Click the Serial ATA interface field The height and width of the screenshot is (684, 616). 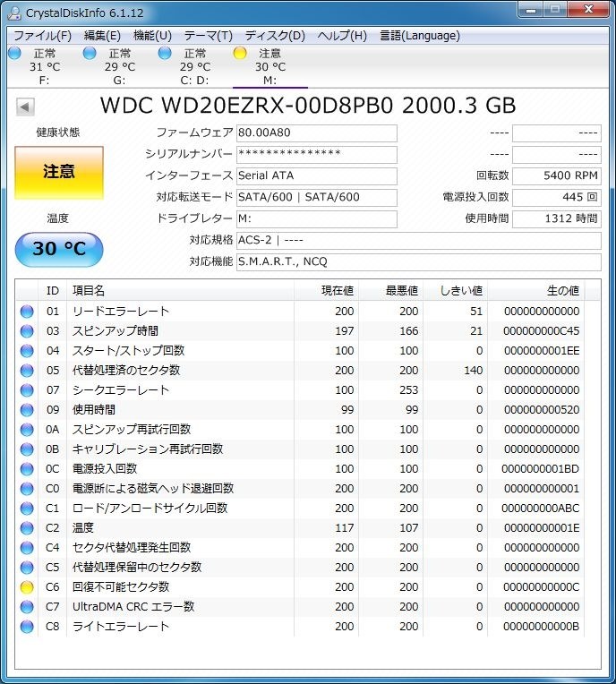click(x=317, y=175)
